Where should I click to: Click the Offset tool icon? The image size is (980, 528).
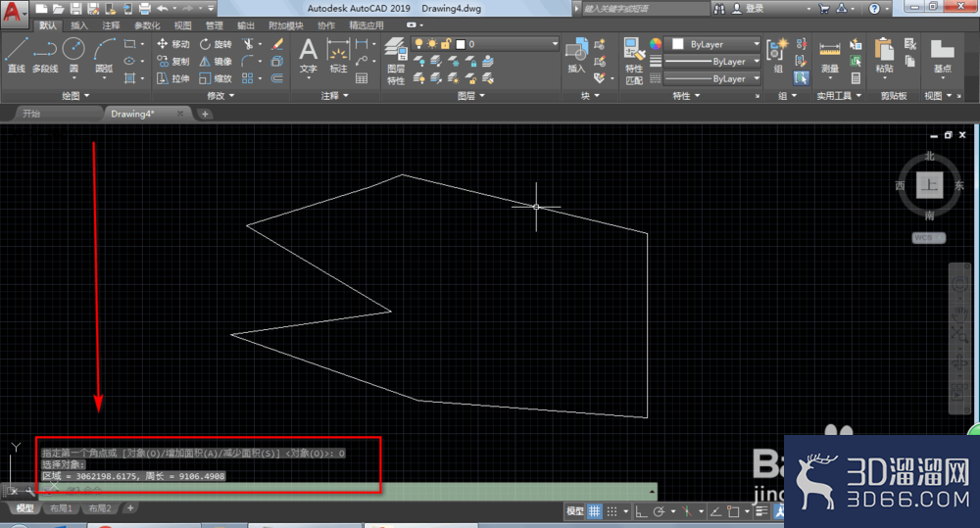277,78
